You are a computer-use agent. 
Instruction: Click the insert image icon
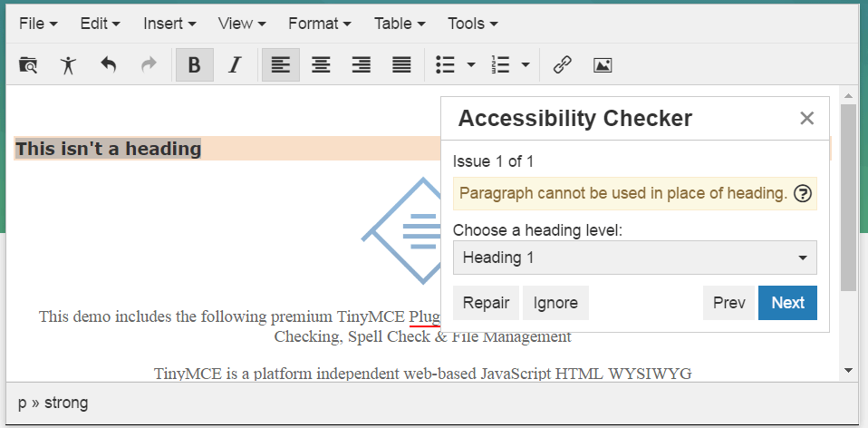(x=603, y=65)
